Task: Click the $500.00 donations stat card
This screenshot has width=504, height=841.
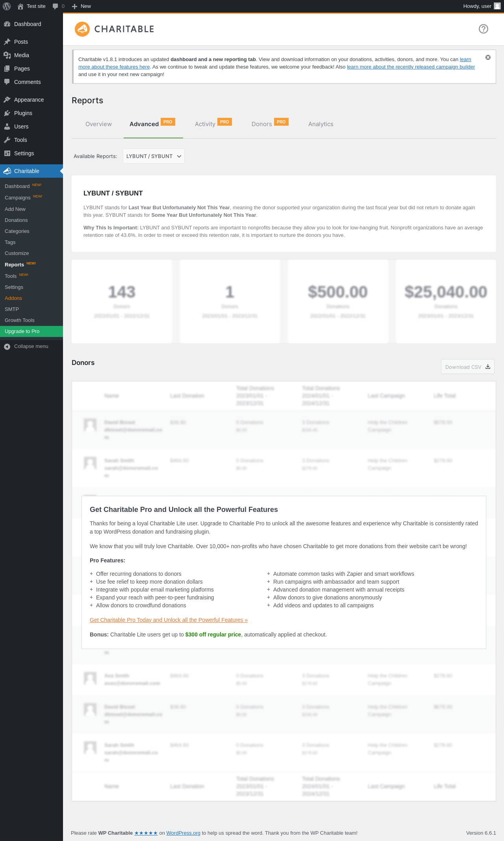Action: pyautogui.click(x=338, y=301)
